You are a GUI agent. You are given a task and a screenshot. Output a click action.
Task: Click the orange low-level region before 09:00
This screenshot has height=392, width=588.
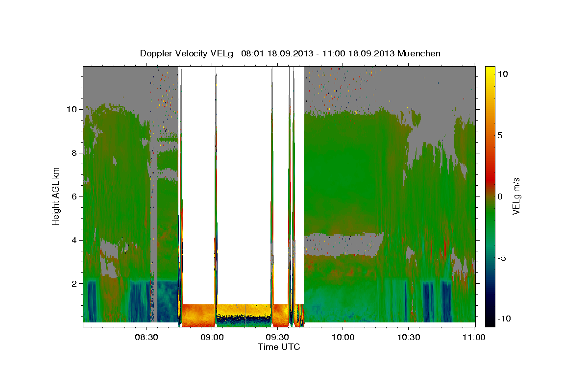[198, 315]
